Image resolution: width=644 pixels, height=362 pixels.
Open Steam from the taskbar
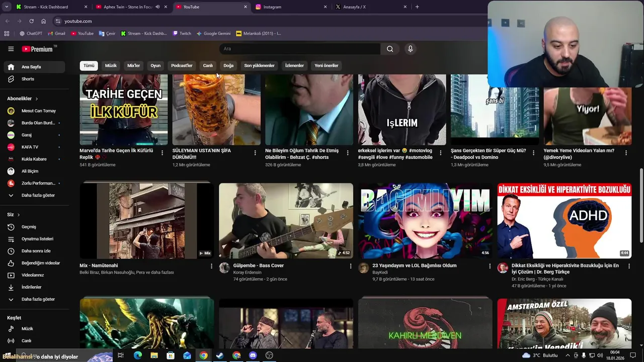tap(220, 355)
